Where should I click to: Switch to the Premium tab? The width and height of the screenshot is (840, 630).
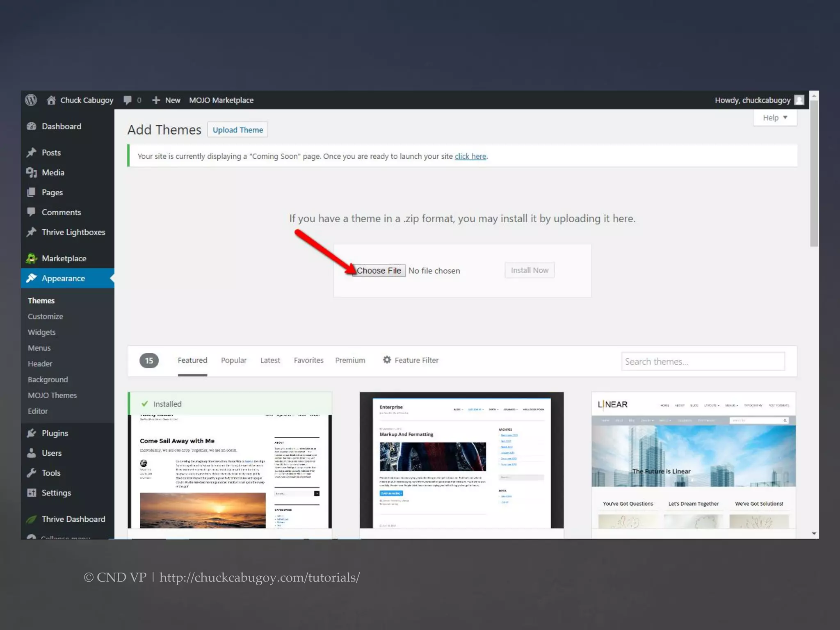tap(350, 360)
